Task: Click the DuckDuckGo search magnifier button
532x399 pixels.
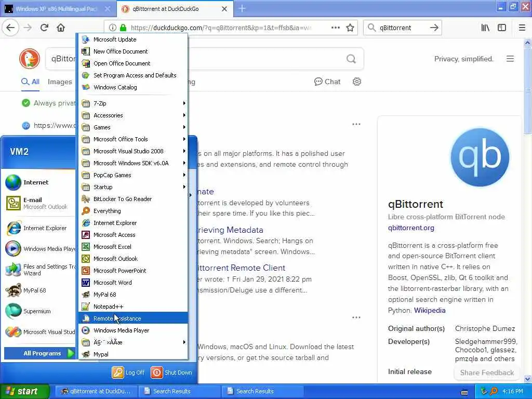Action: pyautogui.click(x=351, y=59)
